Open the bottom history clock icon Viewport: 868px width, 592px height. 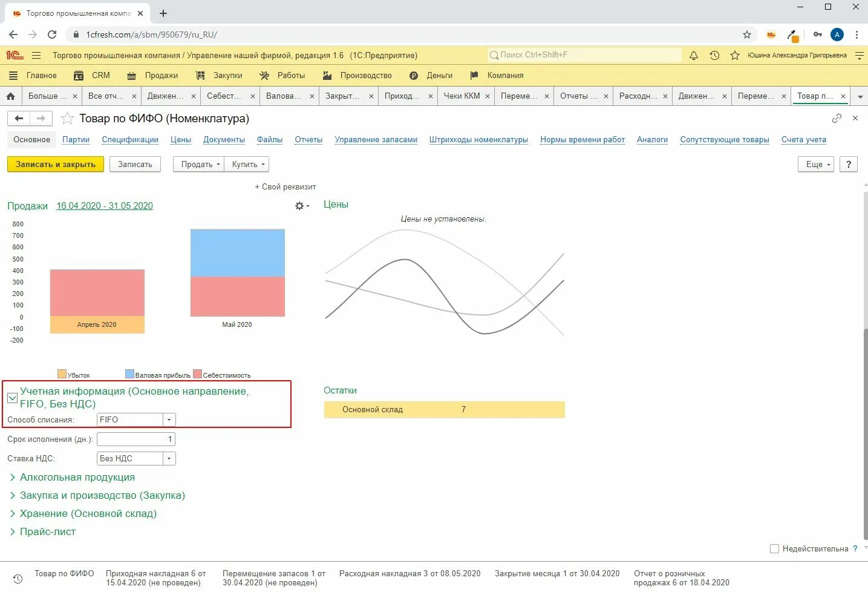(18, 579)
